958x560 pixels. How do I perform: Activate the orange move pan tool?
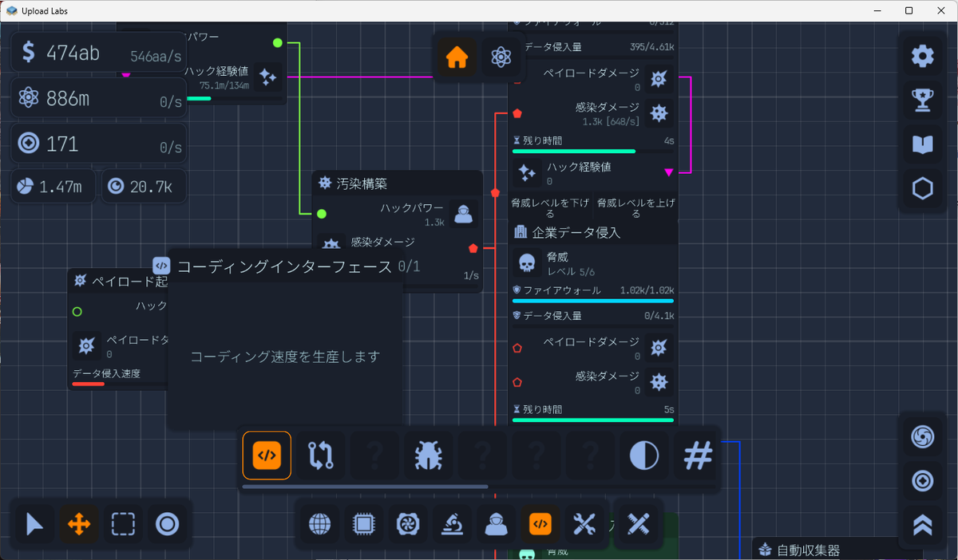pyautogui.click(x=79, y=524)
